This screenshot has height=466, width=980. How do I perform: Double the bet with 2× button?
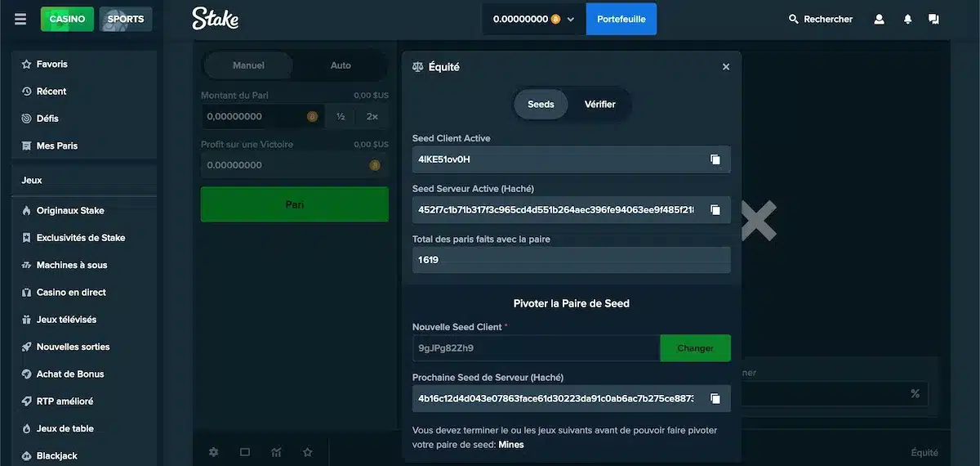tap(372, 117)
